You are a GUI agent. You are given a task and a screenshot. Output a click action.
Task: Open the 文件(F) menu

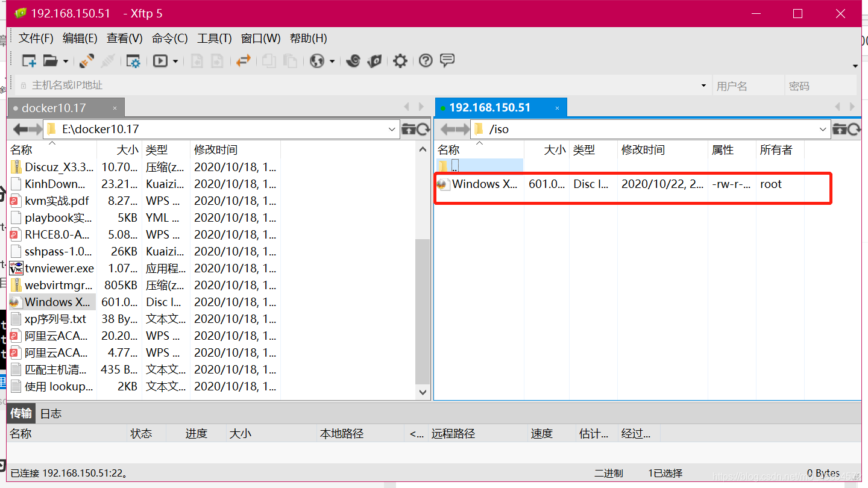coord(36,39)
